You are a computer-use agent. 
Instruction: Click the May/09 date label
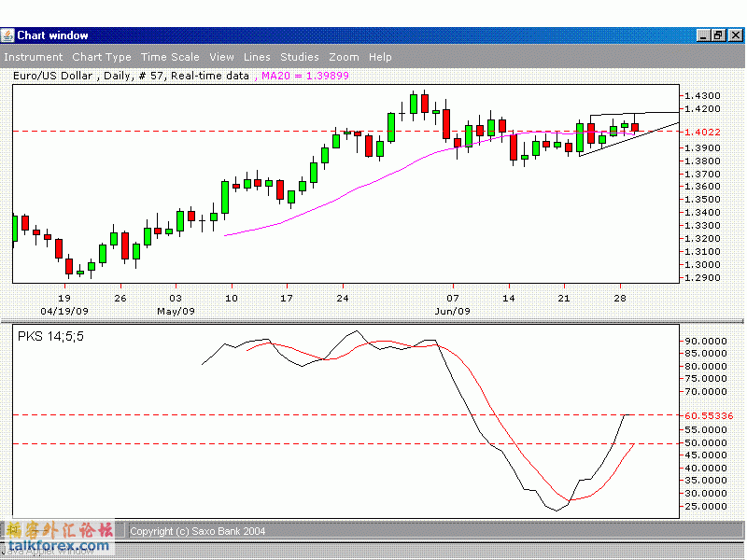(176, 312)
